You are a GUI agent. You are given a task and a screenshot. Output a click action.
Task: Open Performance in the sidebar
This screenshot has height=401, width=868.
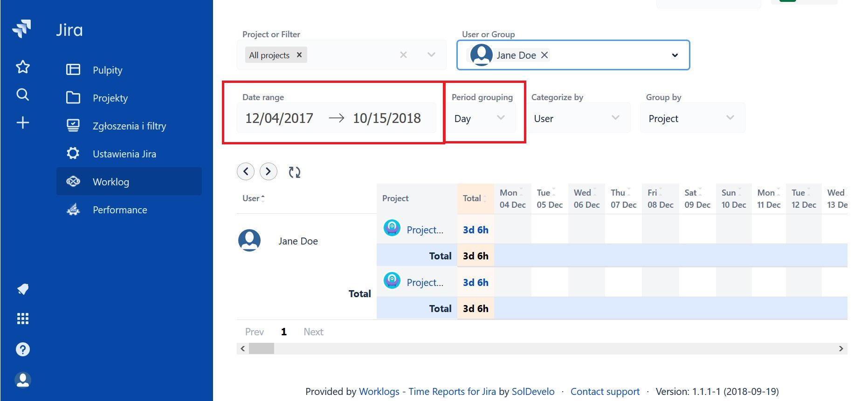point(129,210)
